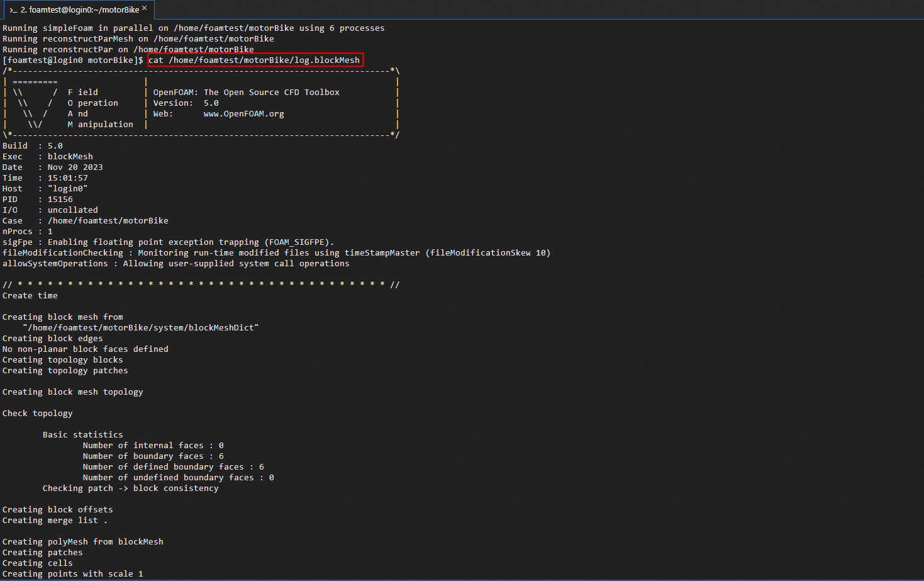Viewport: 924px width, 581px height.
Task: Close the foamtest@login0 tab with its X
Action: pos(145,8)
